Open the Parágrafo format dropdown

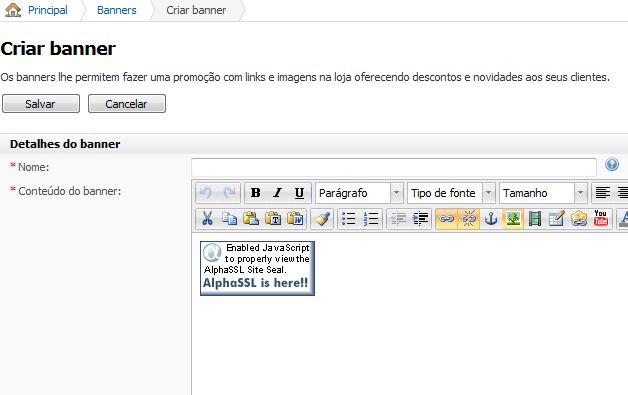[359, 193]
